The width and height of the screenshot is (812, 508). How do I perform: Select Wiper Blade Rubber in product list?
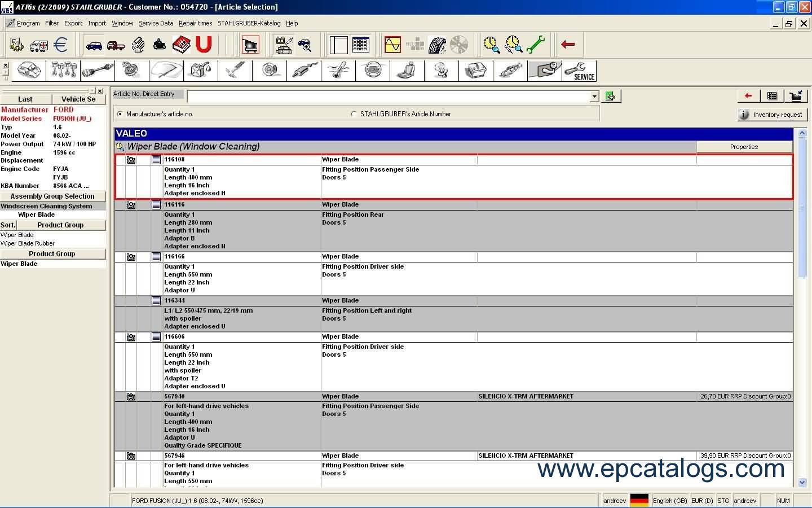pyautogui.click(x=28, y=243)
